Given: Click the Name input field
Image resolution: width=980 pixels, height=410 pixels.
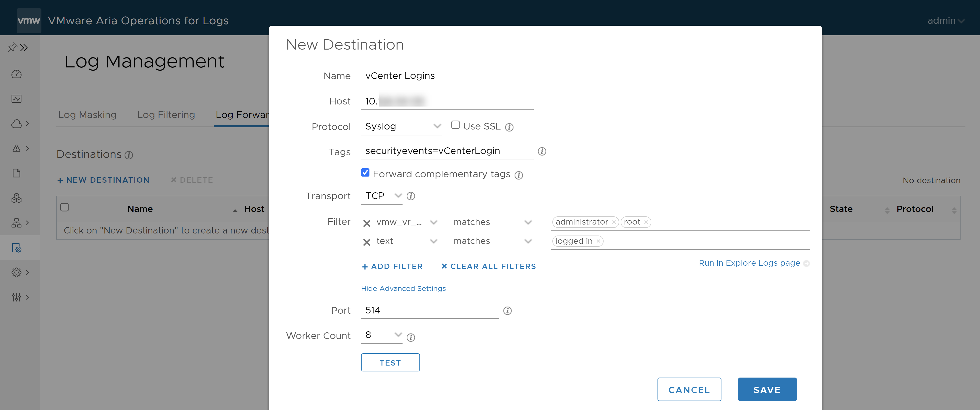Looking at the screenshot, I should [x=448, y=76].
